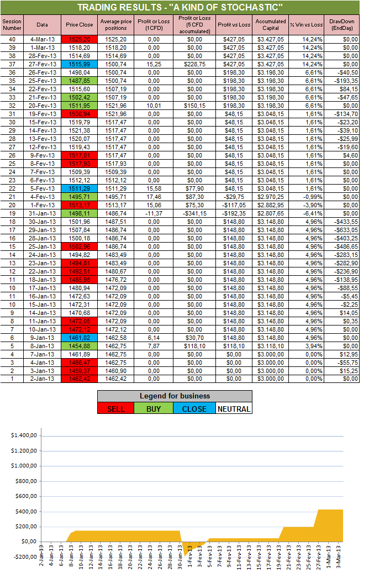Select the green price cell 1498,11
The width and height of the screenshot is (369, 588).
click(80, 213)
